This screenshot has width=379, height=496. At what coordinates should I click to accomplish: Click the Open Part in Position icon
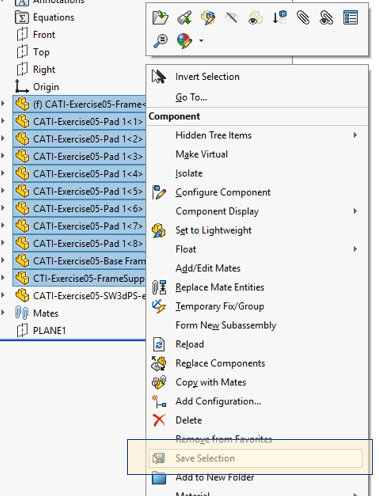pos(184,17)
